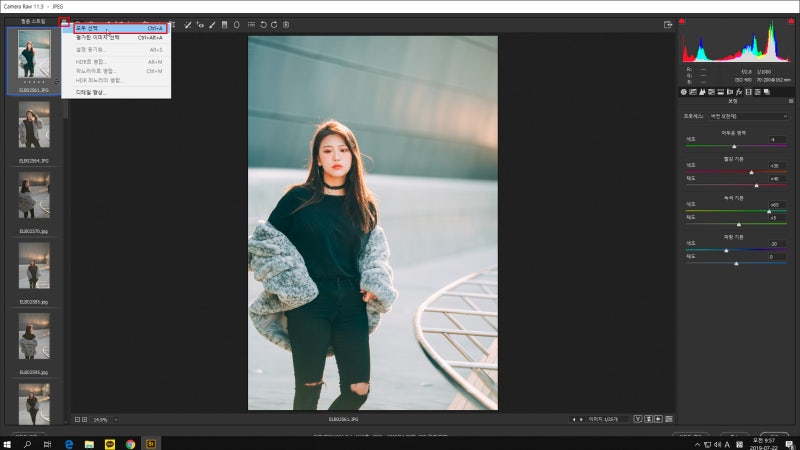Open the Split Toning panel tab icon
Screen dimensions: 800x450
720,92
